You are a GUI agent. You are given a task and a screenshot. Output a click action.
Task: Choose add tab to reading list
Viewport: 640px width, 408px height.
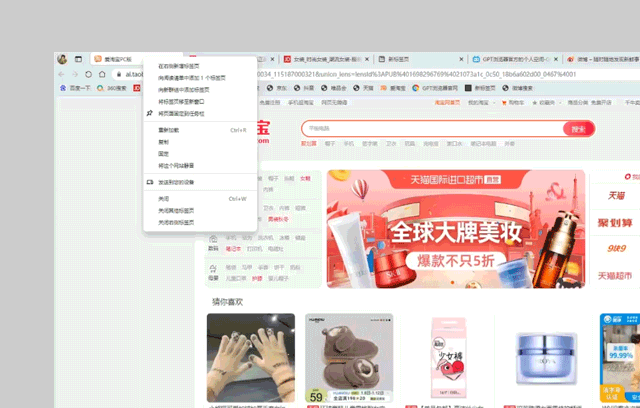200,78
